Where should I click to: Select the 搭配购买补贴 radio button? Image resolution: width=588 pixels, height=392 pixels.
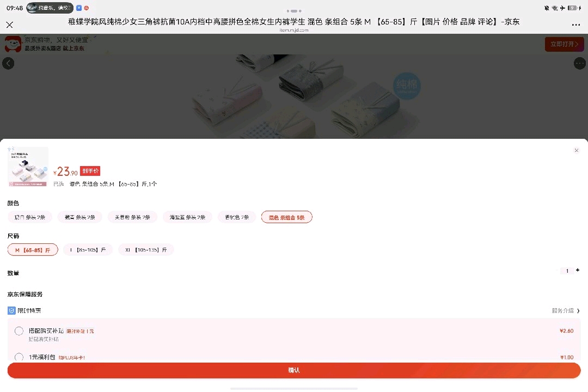[x=19, y=331]
